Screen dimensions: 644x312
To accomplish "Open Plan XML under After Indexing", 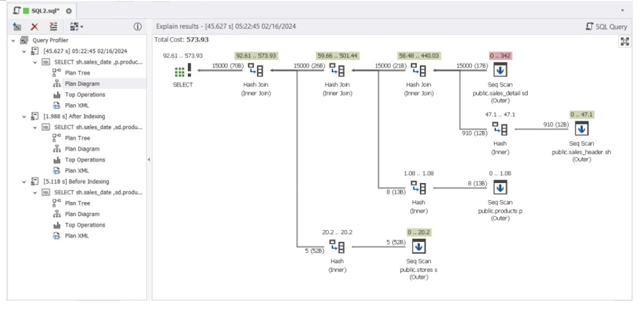I will (x=77, y=171).
